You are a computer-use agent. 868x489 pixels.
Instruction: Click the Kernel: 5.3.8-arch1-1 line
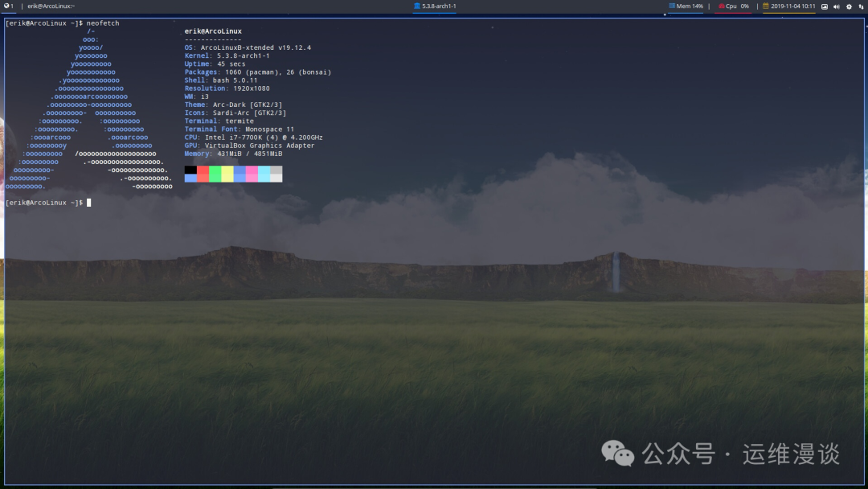point(227,56)
